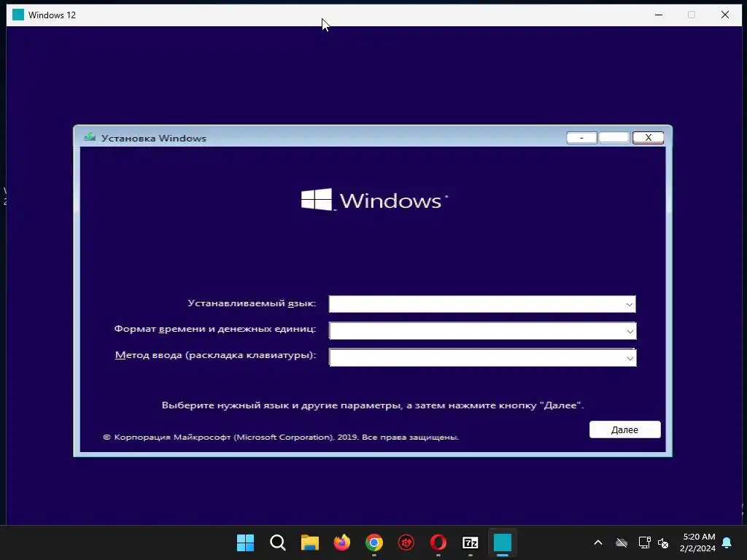Open Opera browser from the taskbar
The image size is (747, 560).
[438, 542]
